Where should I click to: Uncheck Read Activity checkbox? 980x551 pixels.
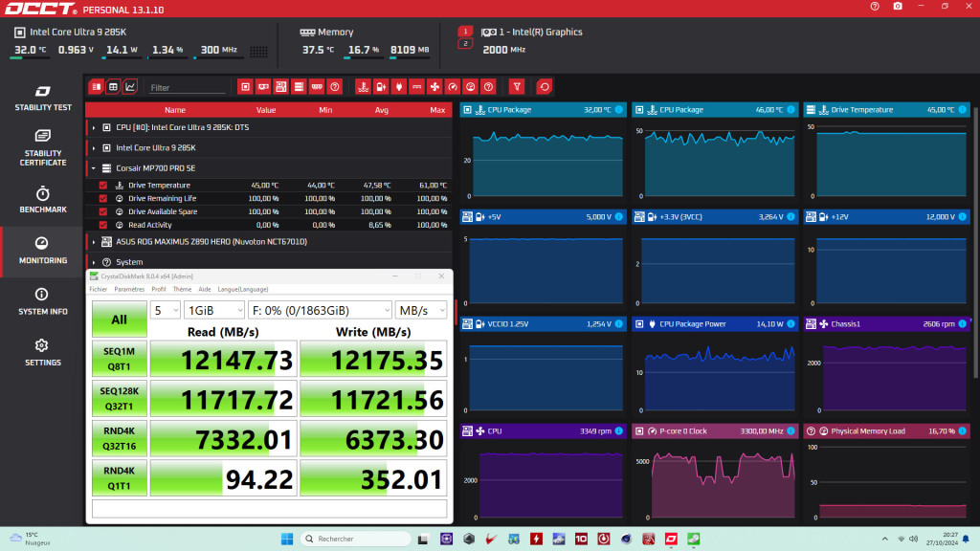coord(103,225)
